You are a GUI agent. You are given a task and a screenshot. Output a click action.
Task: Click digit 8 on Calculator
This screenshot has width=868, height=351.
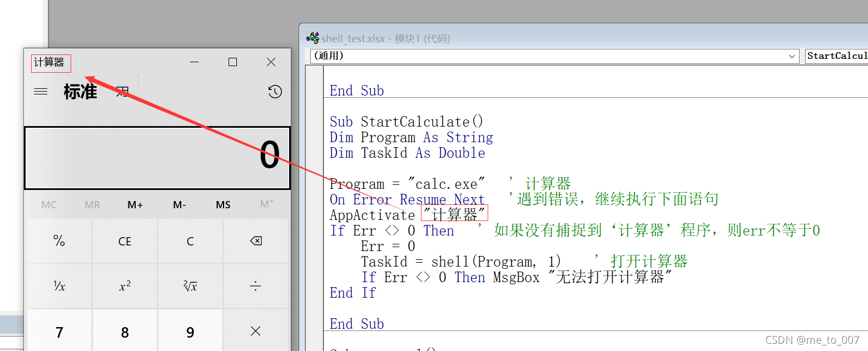[125, 332]
